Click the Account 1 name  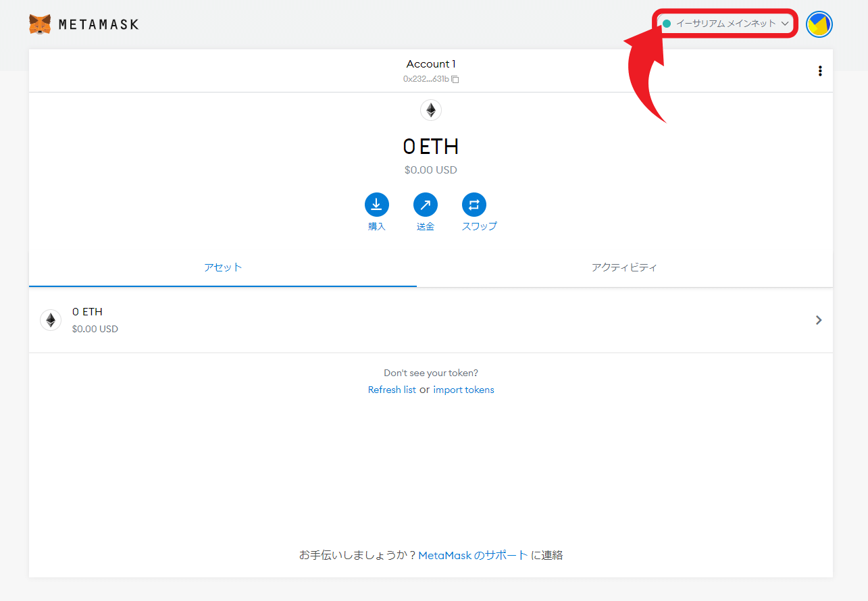[431, 64]
